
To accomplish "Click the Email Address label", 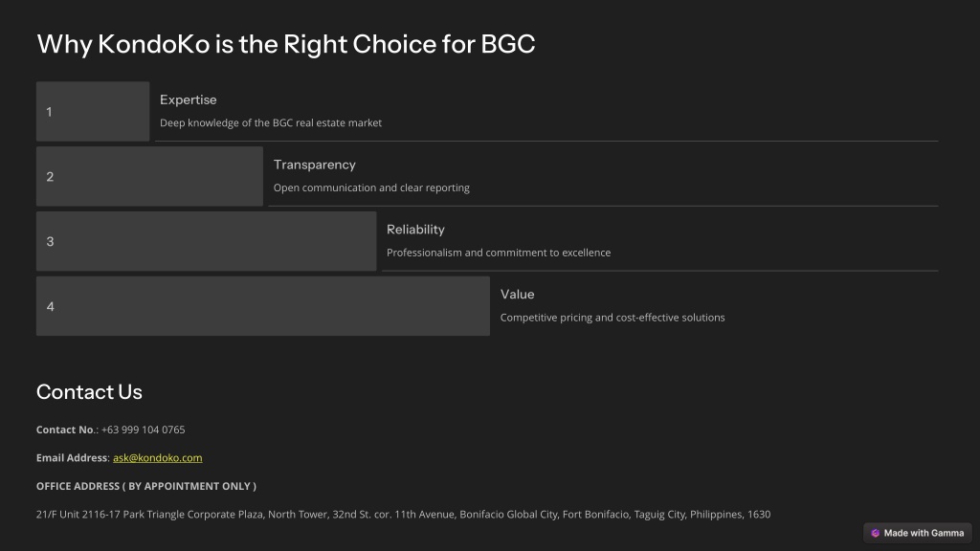I will click(72, 458).
